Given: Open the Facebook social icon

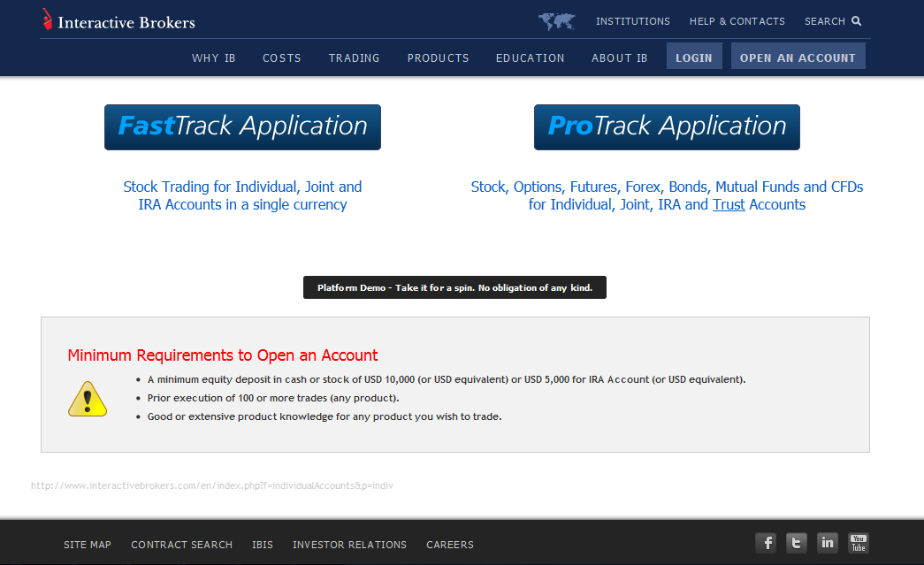Looking at the screenshot, I should [x=766, y=543].
